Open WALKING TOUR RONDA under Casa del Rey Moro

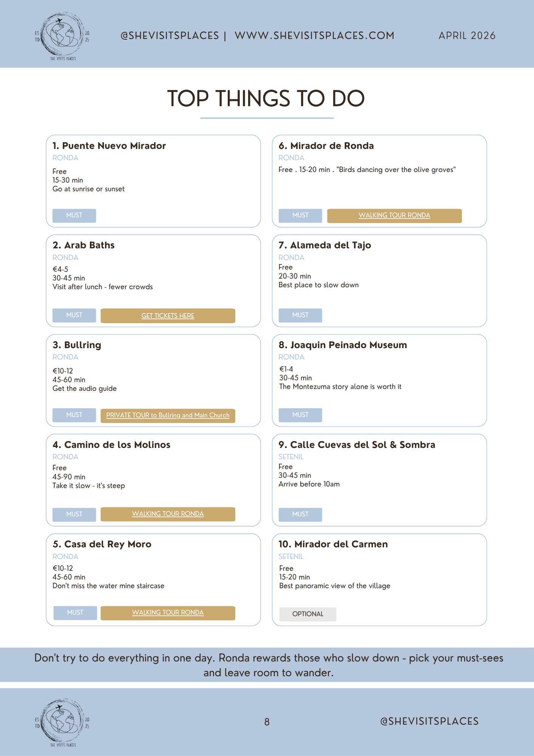point(168,613)
